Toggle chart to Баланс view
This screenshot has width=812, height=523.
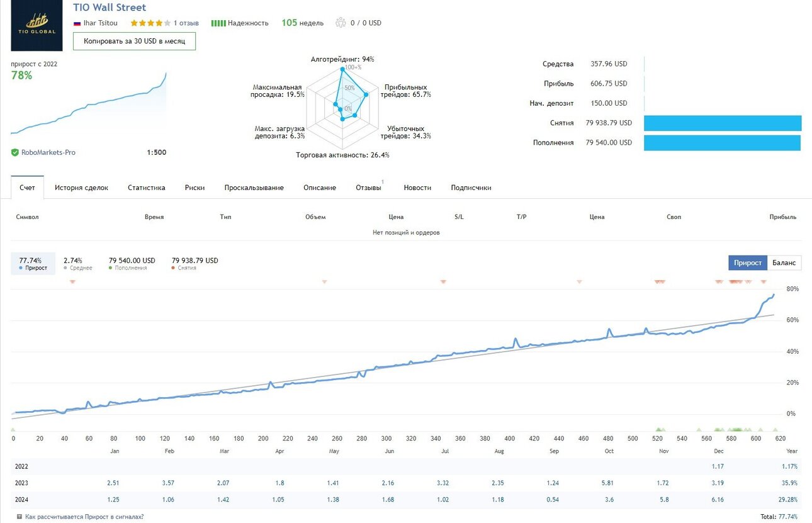click(x=784, y=262)
